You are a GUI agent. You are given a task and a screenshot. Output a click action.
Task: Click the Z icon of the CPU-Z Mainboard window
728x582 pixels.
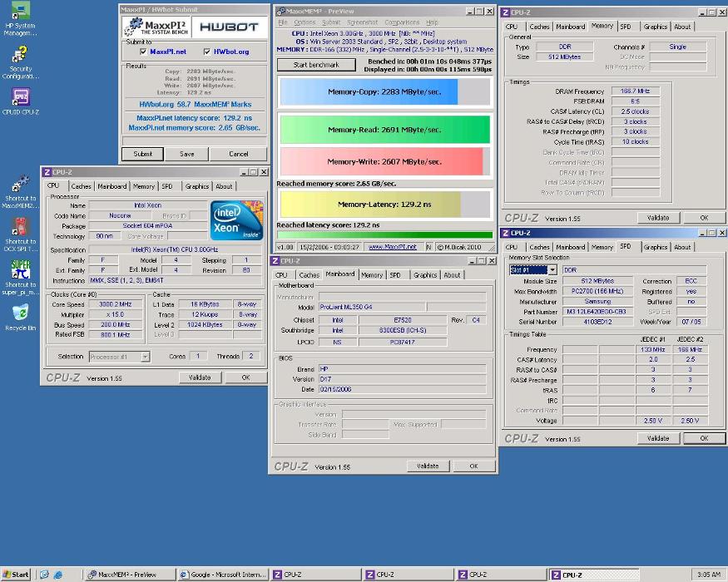click(x=275, y=261)
